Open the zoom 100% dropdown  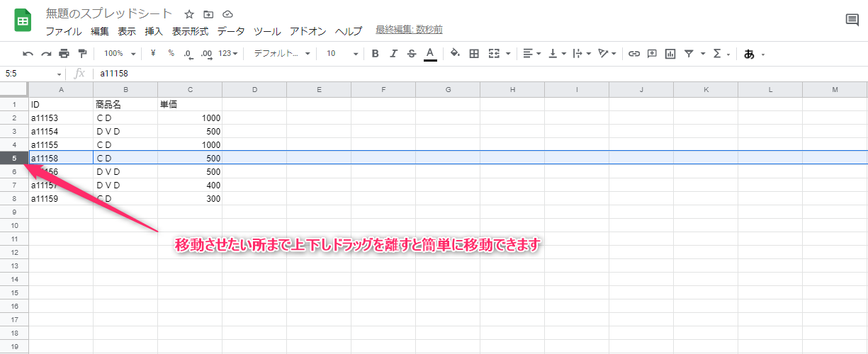tap(119, 53)
